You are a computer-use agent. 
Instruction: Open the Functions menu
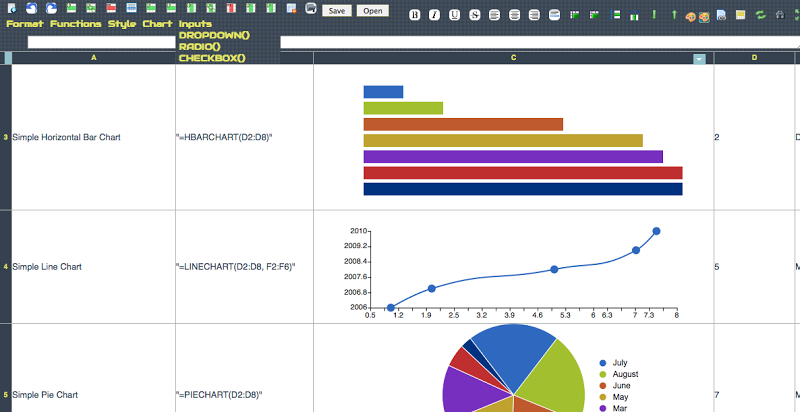click(76, 23)
